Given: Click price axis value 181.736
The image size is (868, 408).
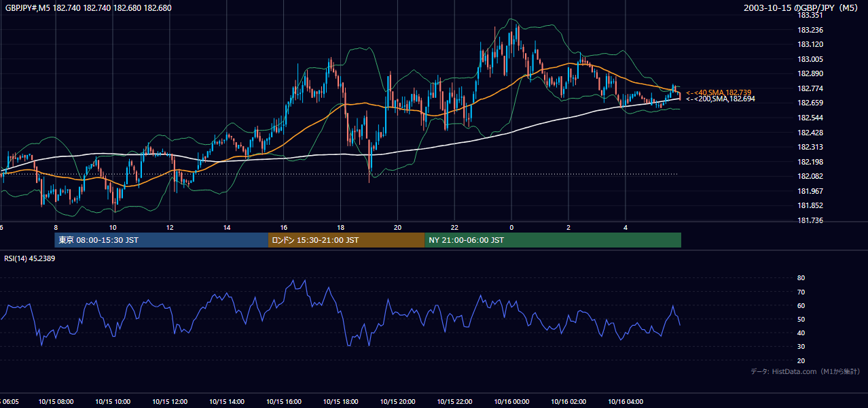Looking at the screenshot, I should [x=810, y=220].
